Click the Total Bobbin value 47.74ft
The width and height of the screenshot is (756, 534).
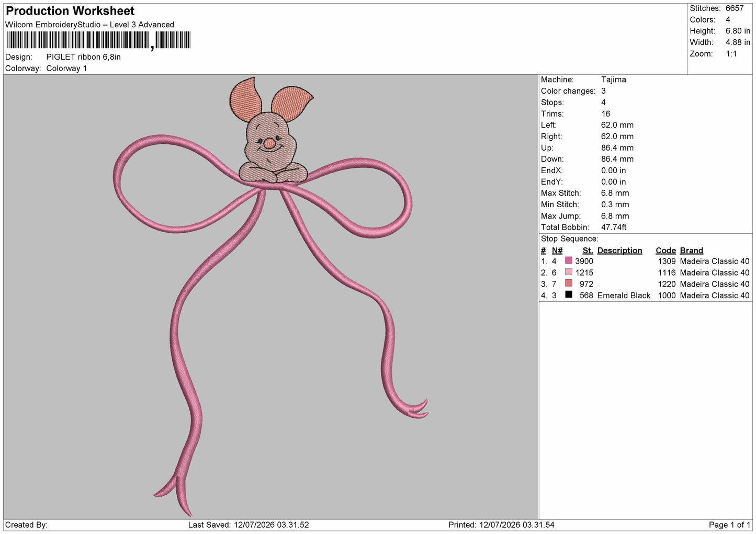[614, 228]
